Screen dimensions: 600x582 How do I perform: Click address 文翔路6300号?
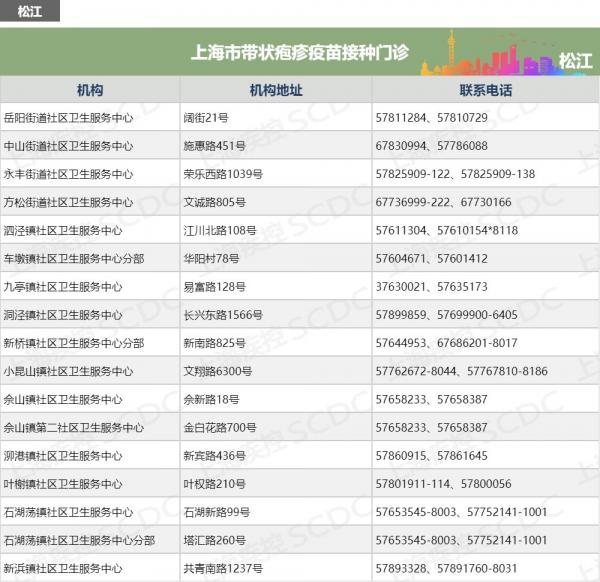(x=218, y=372)
